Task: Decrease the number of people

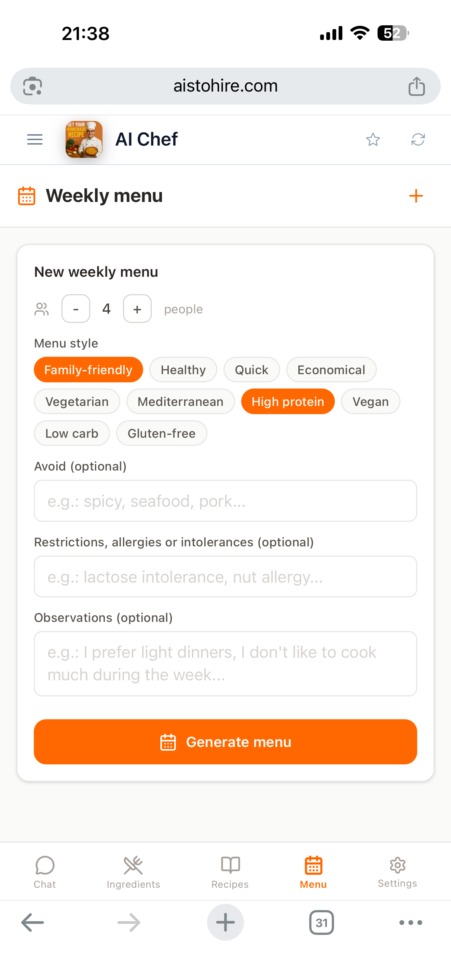Action: [76, 309]
